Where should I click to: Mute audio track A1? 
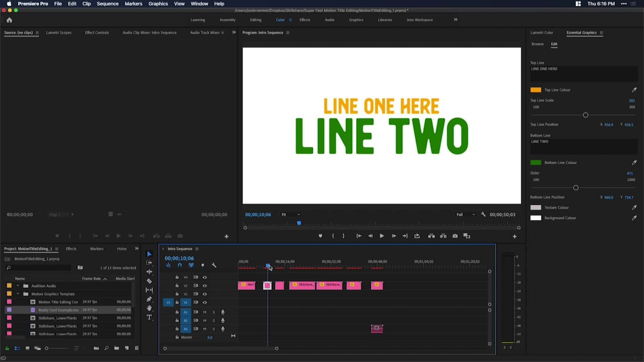[x=204, y=312]
